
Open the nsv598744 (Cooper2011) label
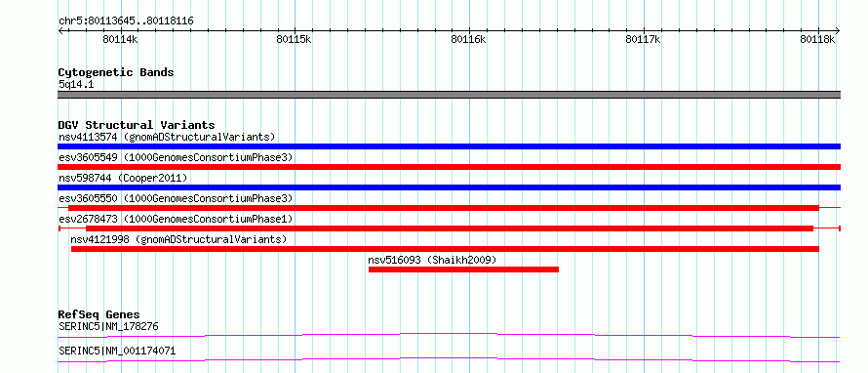pyautogui.click(x=123, y=178)
